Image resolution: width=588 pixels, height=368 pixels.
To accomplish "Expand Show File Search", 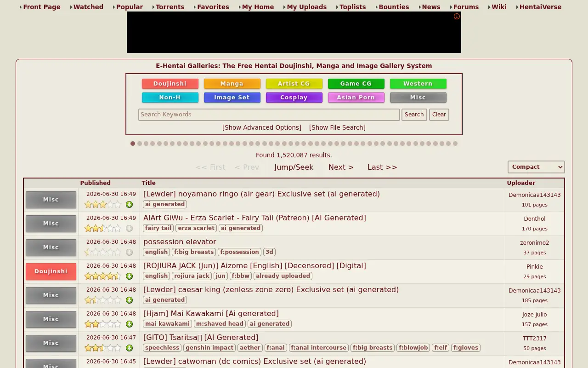I will pos(337,127).
